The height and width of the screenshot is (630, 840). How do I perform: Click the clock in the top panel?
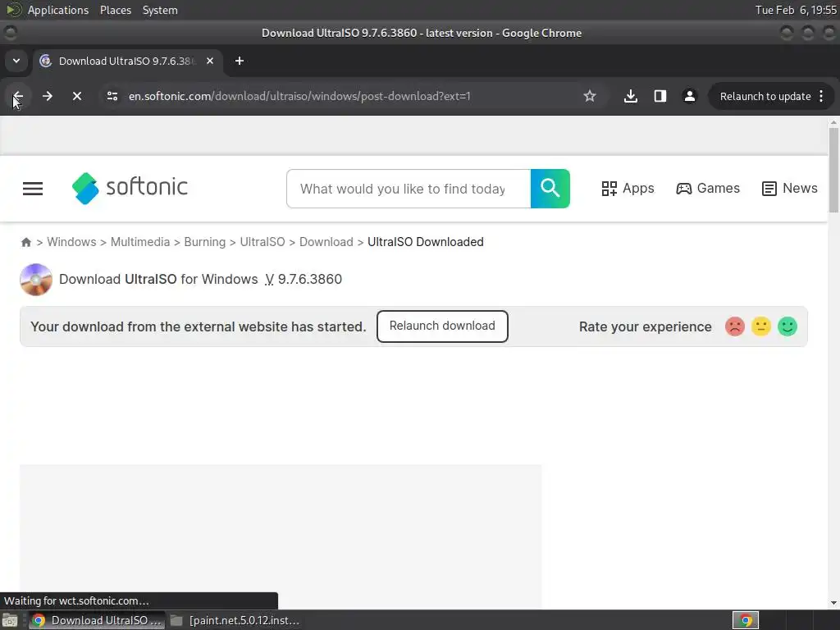[796, 10]
